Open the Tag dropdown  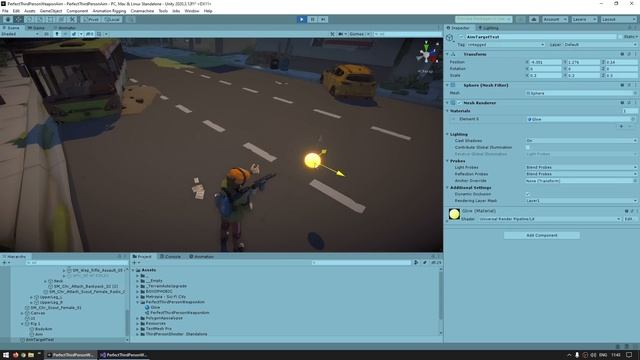click(506, 44)
